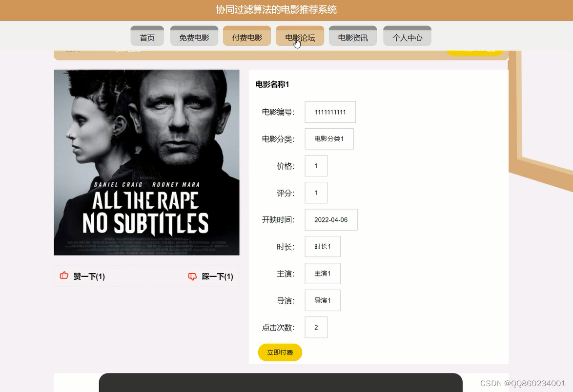
Task: Click the 电影分类1 category value
Action: [x=329, y=138]
